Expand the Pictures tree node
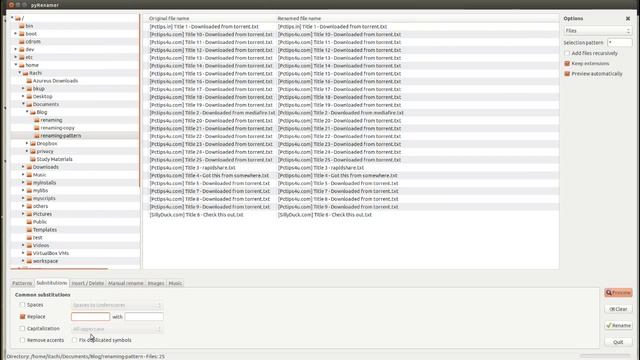This screenshot has width=640, height=360. tap(23, 214)
